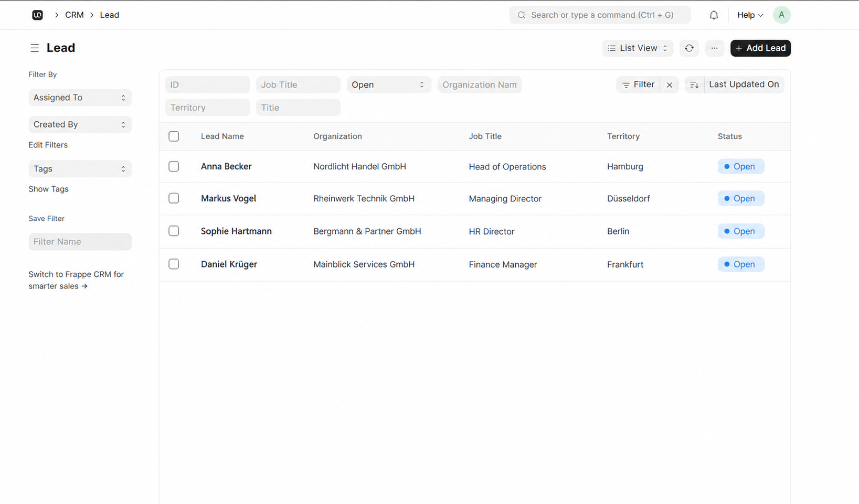Screen dimensions: 859x504
Task: Refresh the lead list
Action: tap(689, 48)
